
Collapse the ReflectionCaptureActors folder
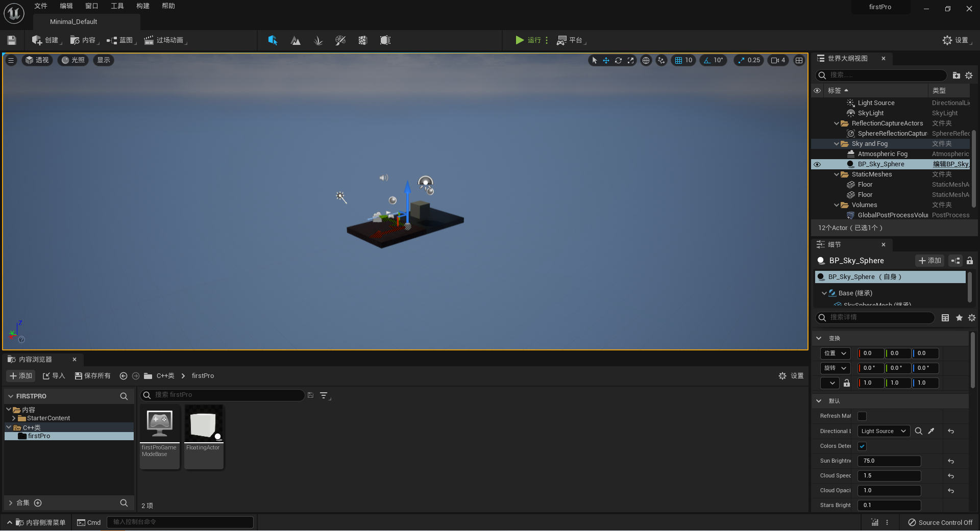tap(836, 123)
